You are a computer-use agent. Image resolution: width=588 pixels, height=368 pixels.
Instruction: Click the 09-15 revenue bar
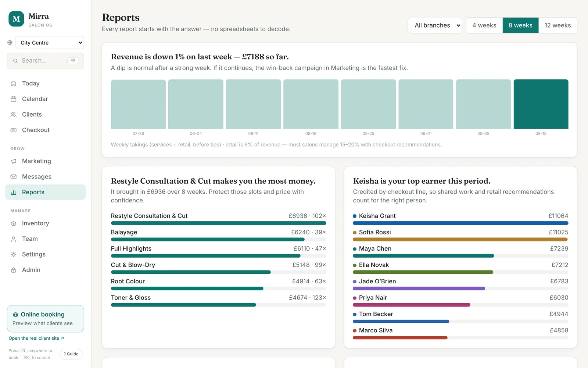point(541,104)
